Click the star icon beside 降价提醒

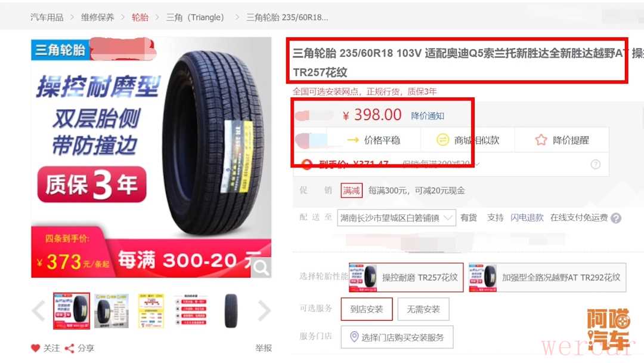[x=541, y=140]
